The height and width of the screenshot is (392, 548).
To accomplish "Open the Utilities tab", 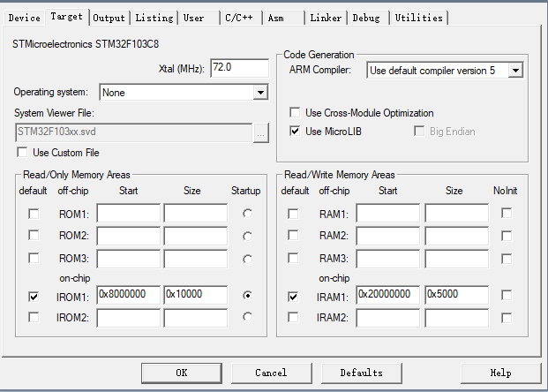I will tap(418, 18).
